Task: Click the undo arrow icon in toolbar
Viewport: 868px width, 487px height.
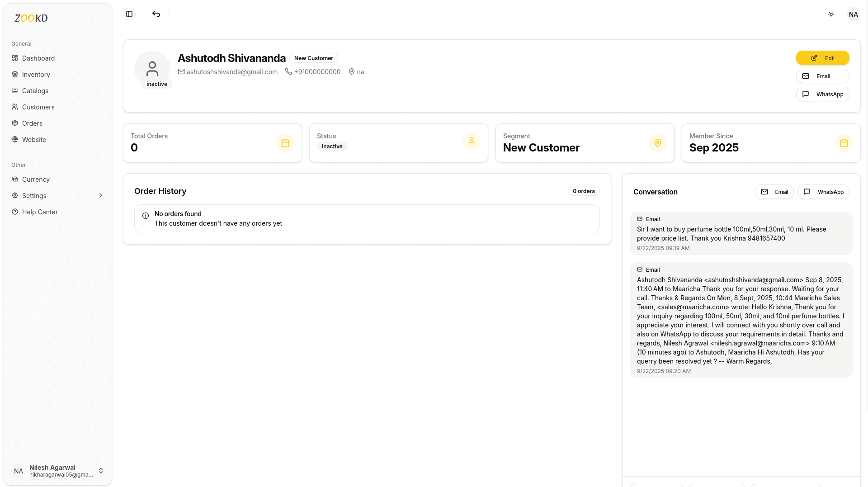Action: tap(156, 14)
